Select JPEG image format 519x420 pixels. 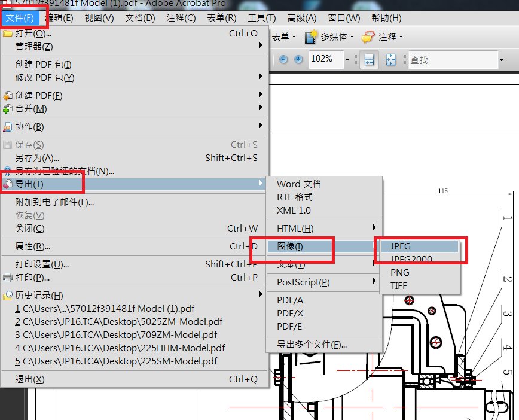click(420, 246)
